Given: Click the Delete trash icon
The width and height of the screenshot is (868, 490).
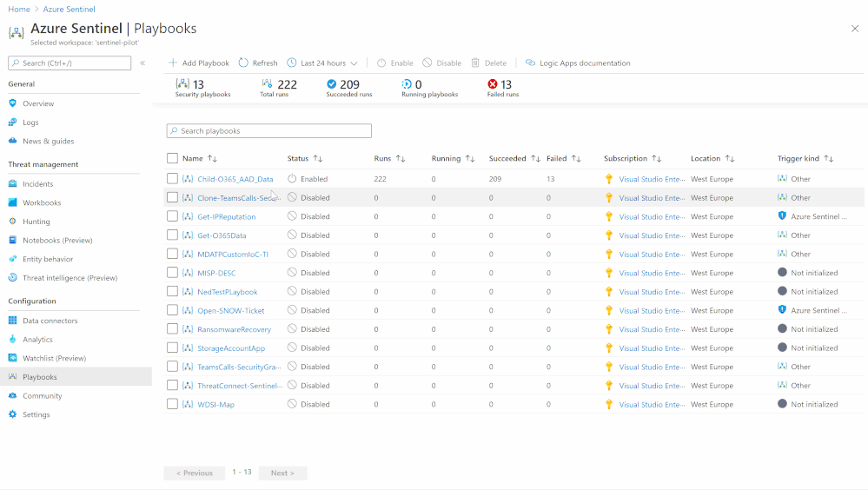Looking at the screenshot, I should (475, 63).
